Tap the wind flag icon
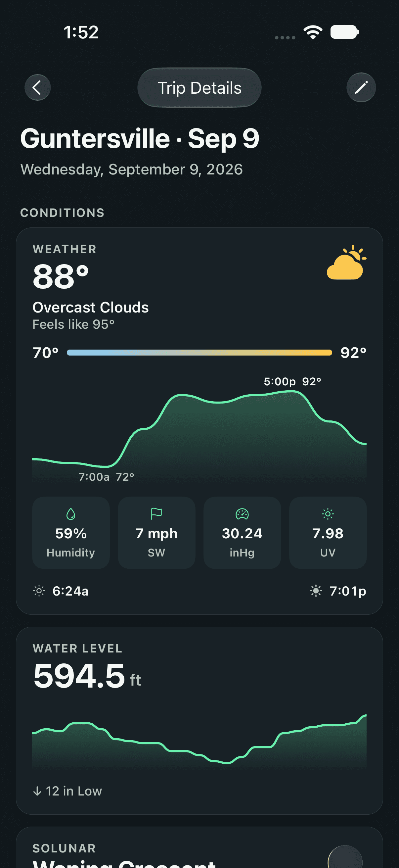 coord(156,513)
